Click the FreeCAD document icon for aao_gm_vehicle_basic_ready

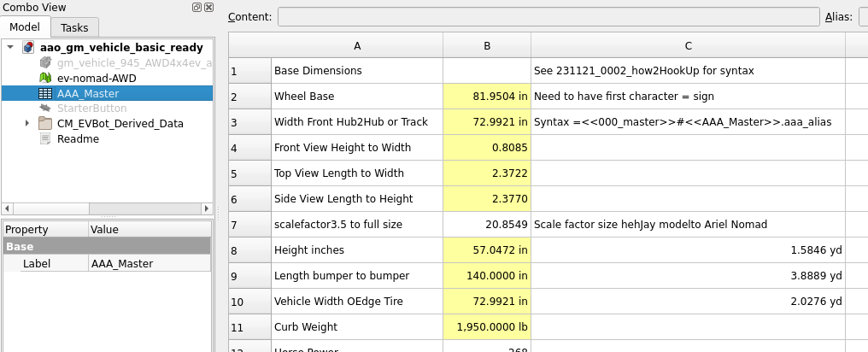click(x=29, y=48)
